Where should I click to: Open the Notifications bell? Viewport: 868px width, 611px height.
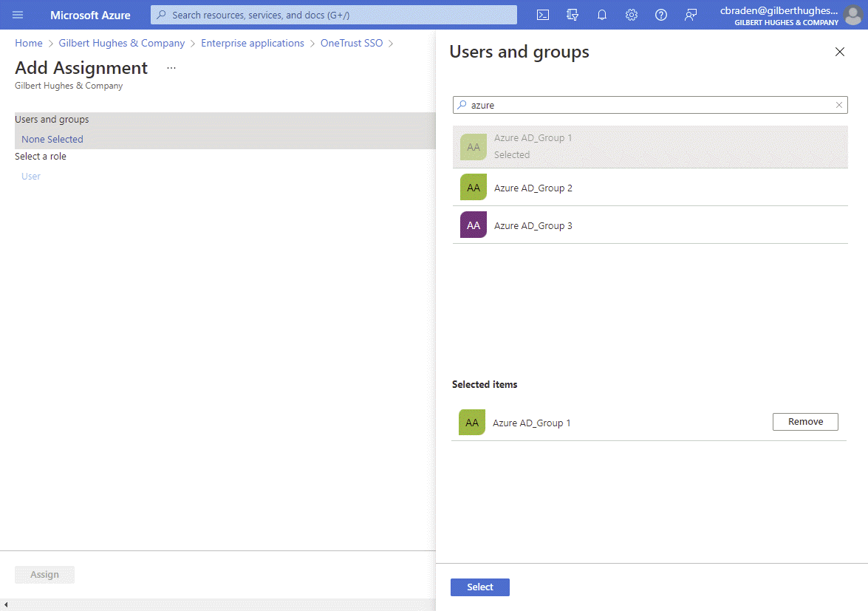point(602,15)
